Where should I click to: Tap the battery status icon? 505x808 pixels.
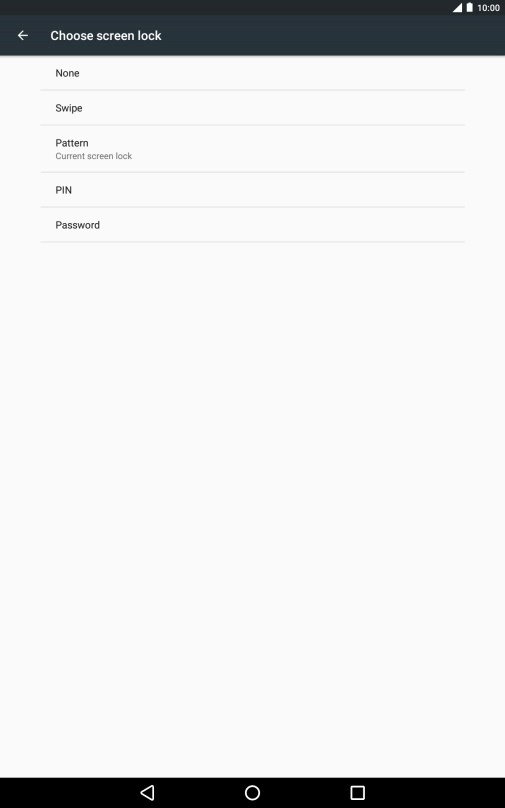pos(469,8)
